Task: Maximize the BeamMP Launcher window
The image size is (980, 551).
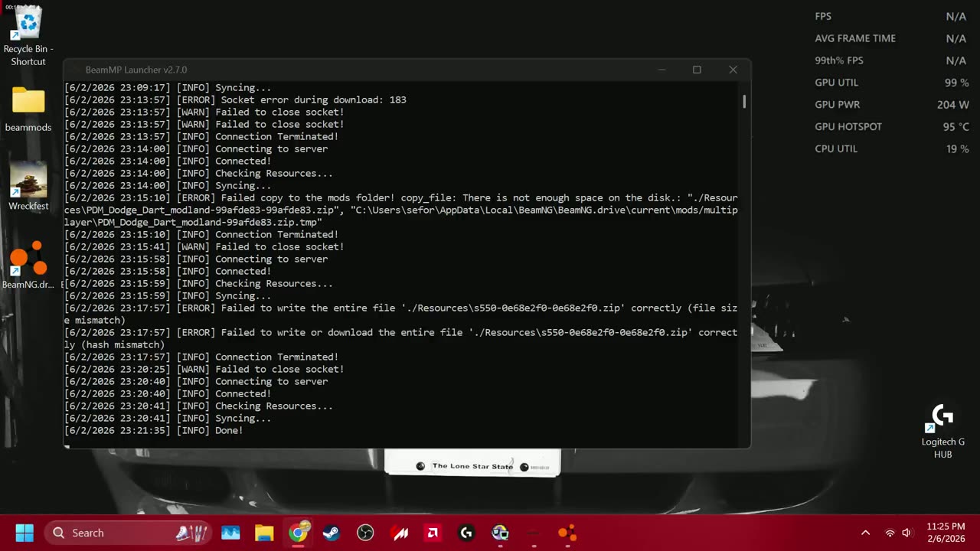Action: coord(697,70)
